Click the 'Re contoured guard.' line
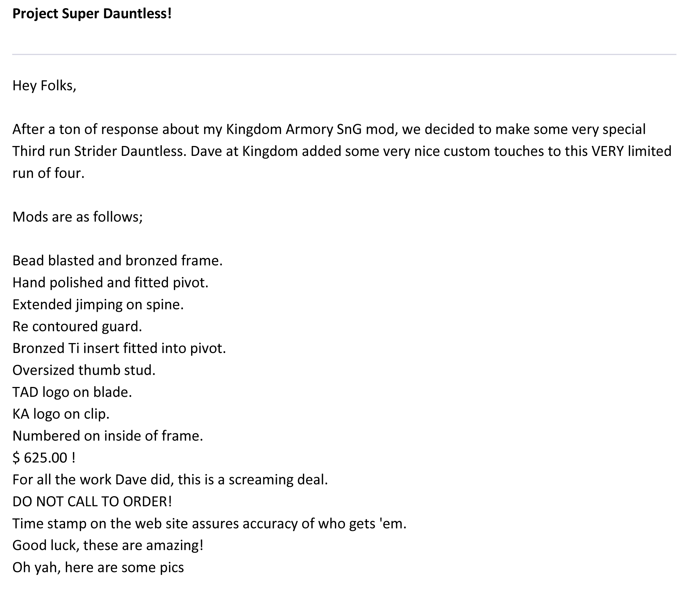The height and width of the screenshot is (616, 700). tap(77, 326)
